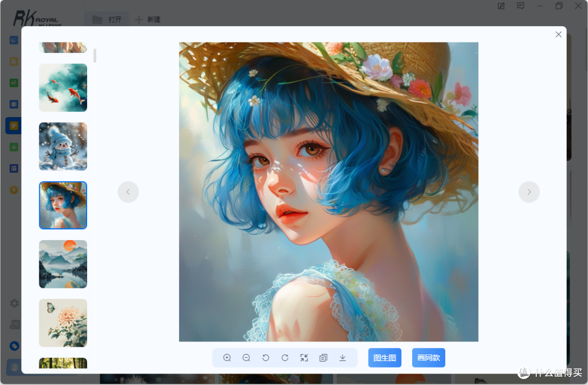Click the blue round pill icon in sidebar
The image size is (588, 385).
(x=14, y=346)
